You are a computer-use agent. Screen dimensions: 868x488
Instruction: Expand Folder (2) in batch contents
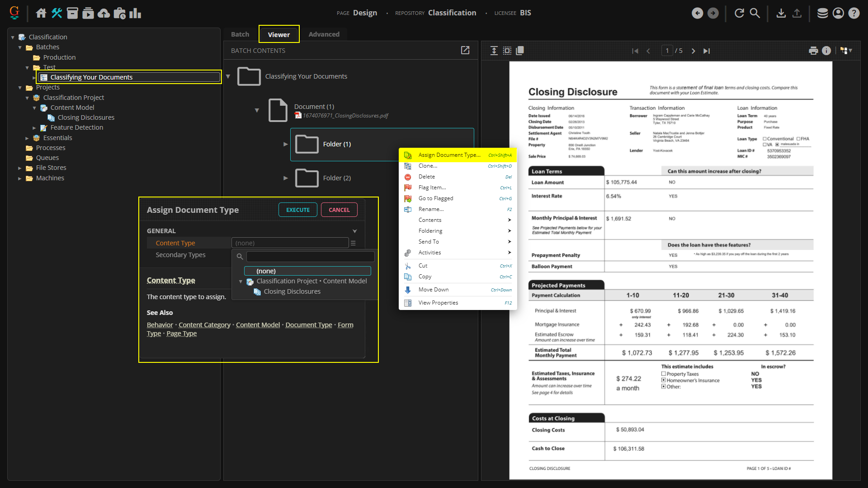(285, 178)
